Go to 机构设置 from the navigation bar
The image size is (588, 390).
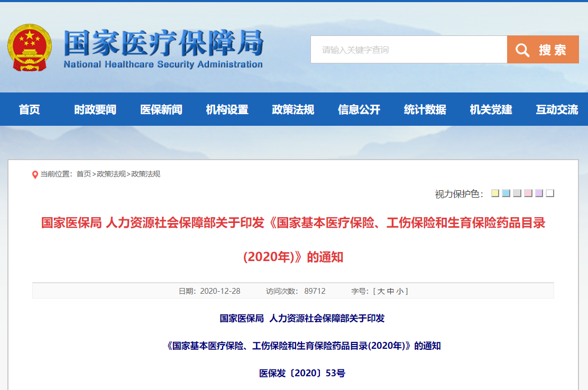[227, 110]
